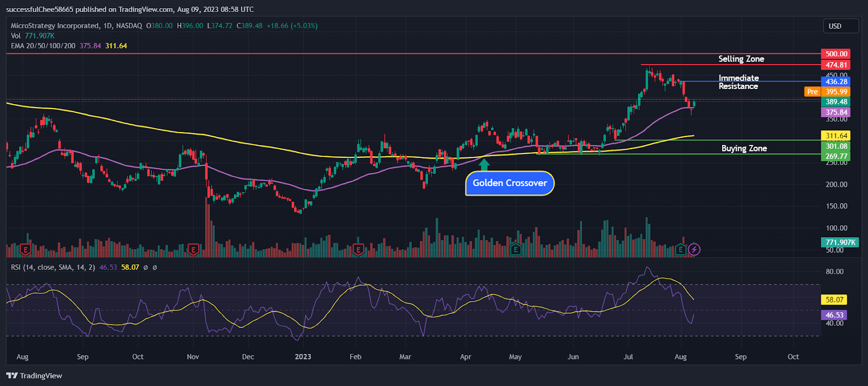868x386 pixels.
Task: Click the Feb label on time axis
Action: 355,357
